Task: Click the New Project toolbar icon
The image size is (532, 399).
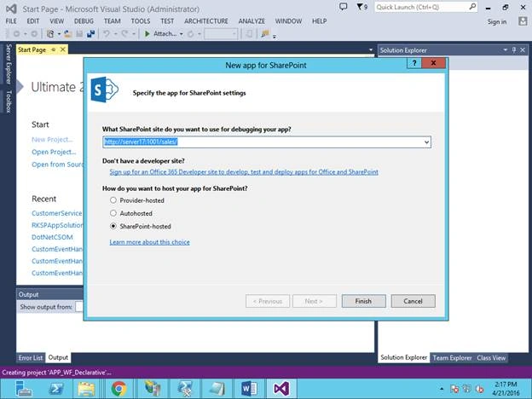Action: point(50,34)
